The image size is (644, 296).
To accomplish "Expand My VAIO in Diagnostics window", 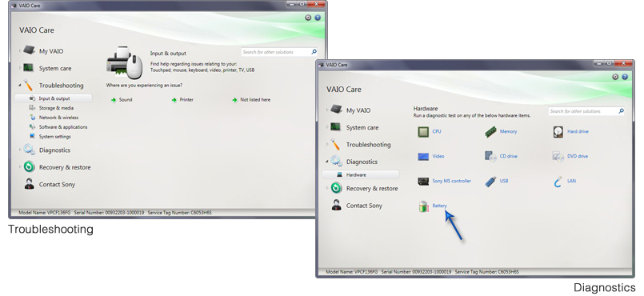I will [x=327, y=110].
